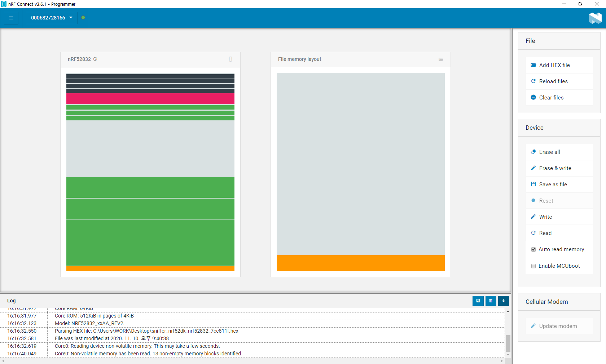The height and width of the screenshot is (364, 606).
Task: Click log line 'Non-volatile memory has been read'
Action: (x=148, y=354)
